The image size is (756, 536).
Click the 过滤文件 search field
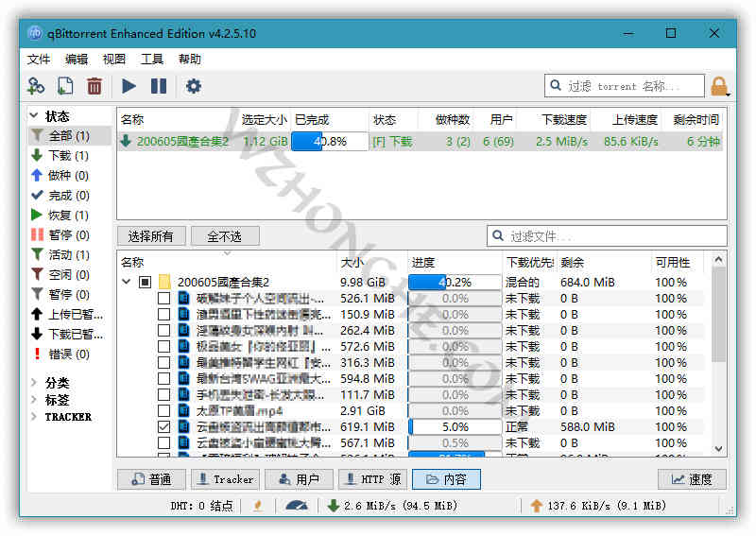[607, 236]
